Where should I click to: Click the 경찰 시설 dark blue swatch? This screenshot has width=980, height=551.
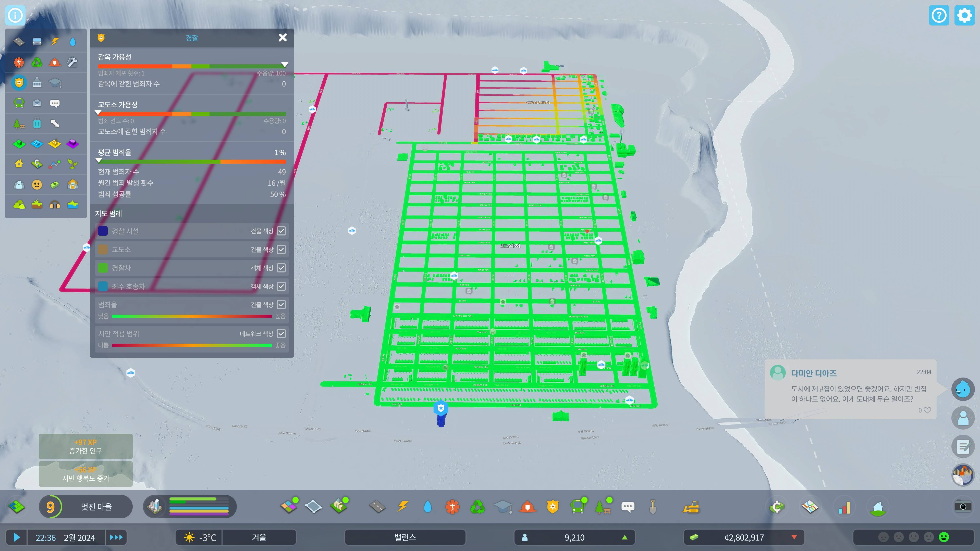tap(103, 231)
